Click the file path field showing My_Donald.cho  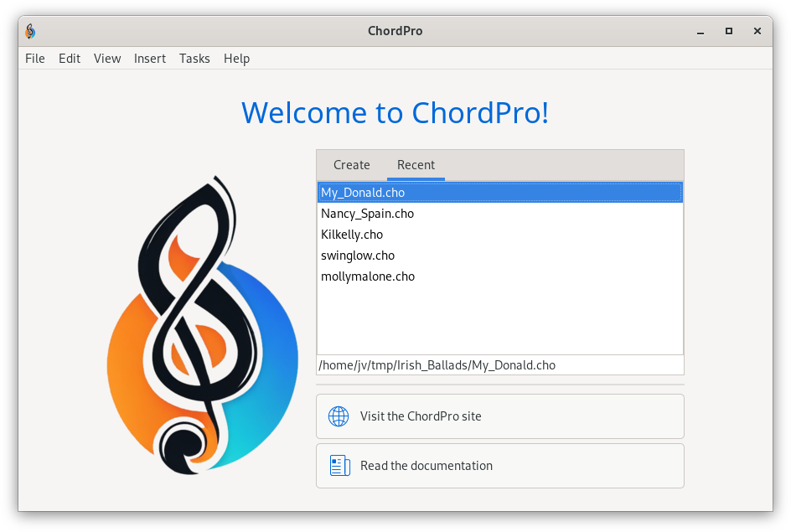pyautogui.click(x=500, y=365)
